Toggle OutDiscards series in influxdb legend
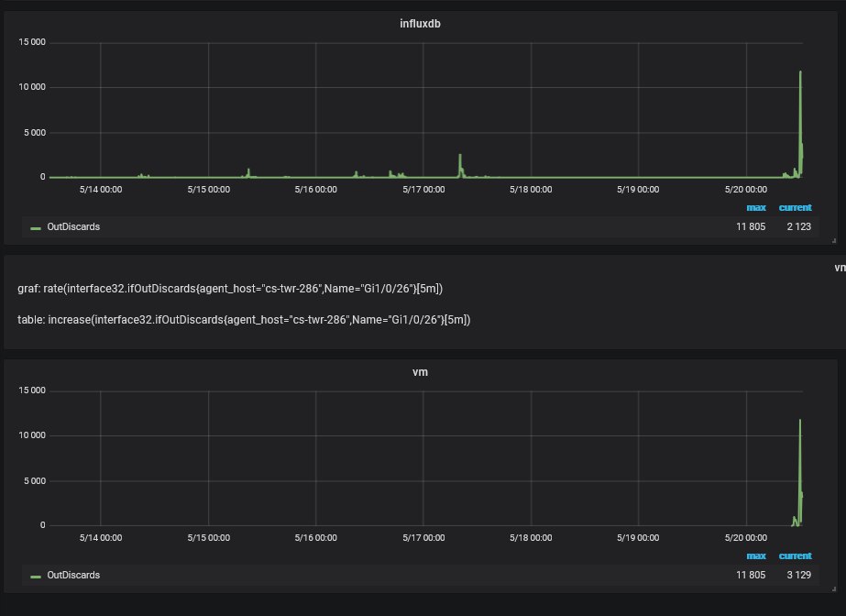The height and width of the screenshot is (616, 846). pyautogui.click(x=73, y=226)
